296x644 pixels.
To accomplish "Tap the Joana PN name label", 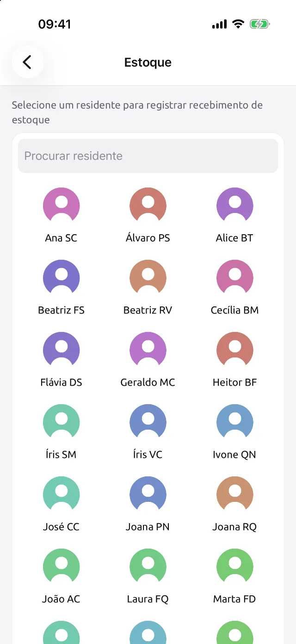I will pos(148,527).
